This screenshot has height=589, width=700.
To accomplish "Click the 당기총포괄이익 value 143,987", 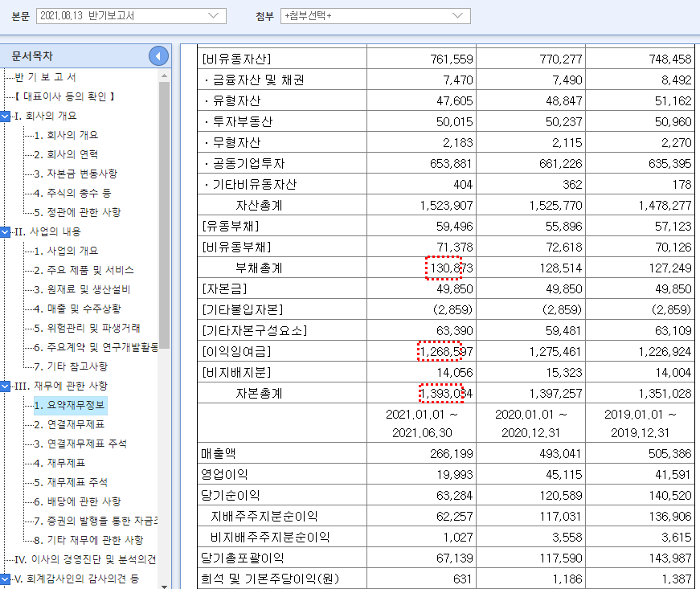I will pos(669,558).
